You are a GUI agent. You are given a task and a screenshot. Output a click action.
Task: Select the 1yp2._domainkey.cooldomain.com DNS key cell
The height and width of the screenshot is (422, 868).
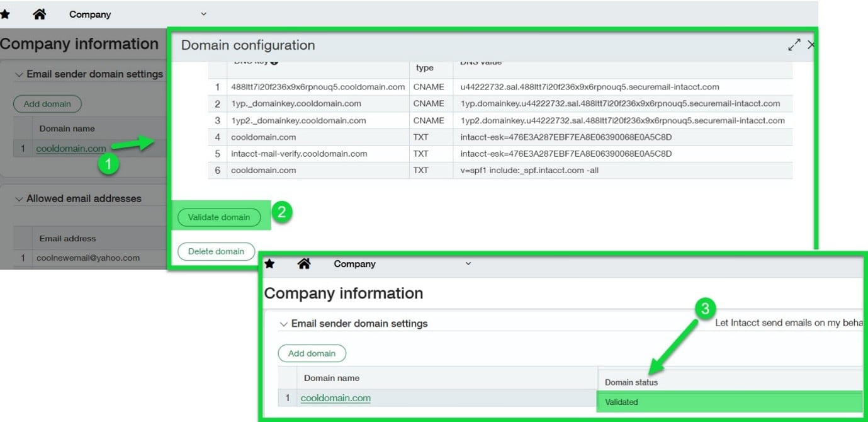318,120
